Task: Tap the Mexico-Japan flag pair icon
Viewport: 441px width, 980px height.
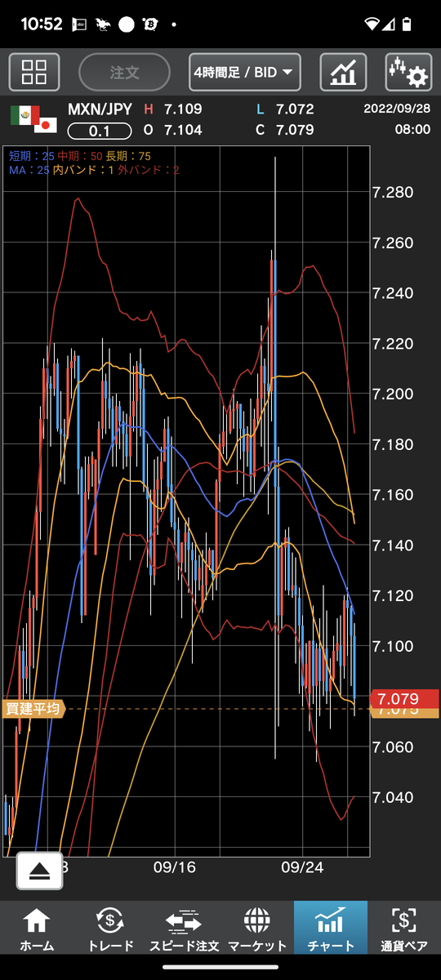Action: (33, 119)
